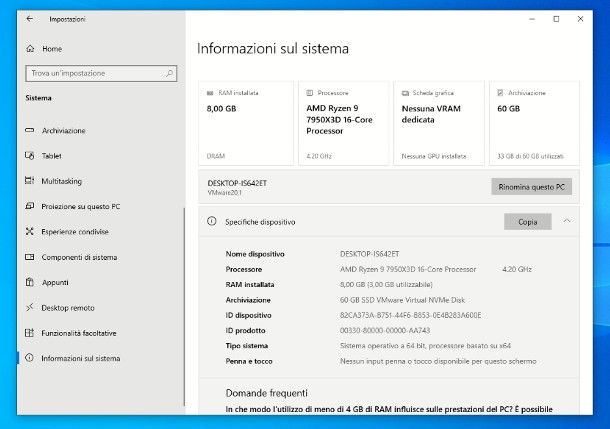Click the Informazioni sul sistema info icon
This screenshot has width=610, height=429.
30,358
